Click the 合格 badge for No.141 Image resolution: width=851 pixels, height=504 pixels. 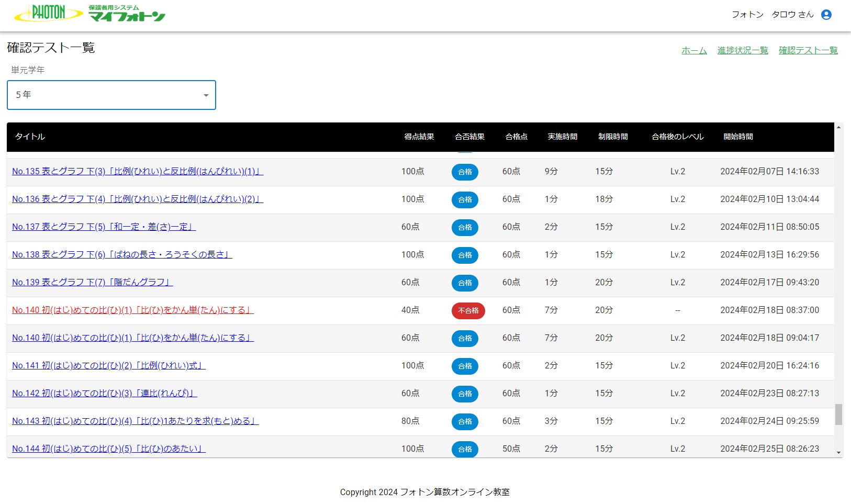(x=465, y=366)
